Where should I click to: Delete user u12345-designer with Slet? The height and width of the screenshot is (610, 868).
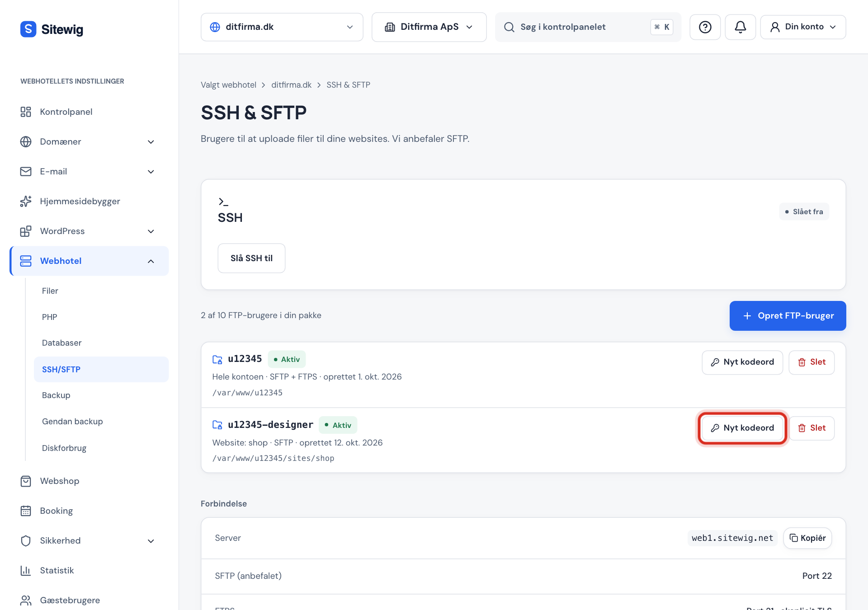coord(811,428)
